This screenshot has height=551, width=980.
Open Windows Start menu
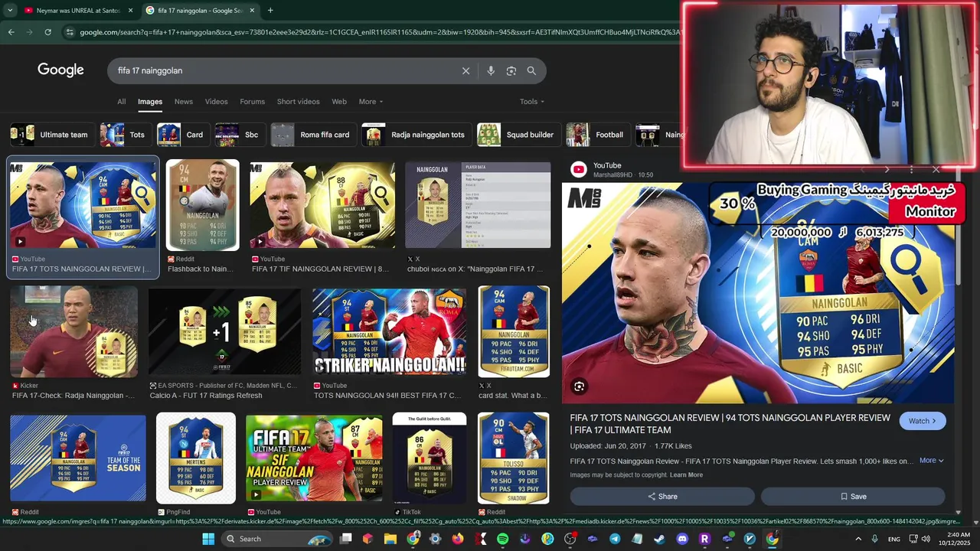point(208,539)
